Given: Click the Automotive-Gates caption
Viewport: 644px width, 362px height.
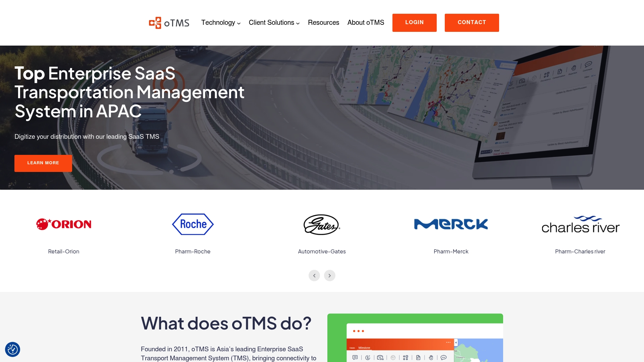Looking at the screenshot, I should pyautogui.click(x=322, y=252).
